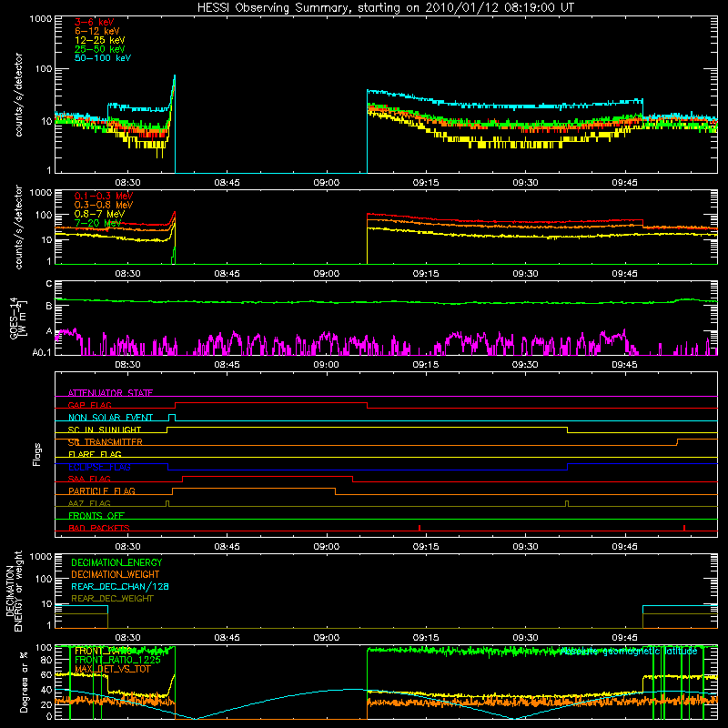728x728 pixels.
Task: Click the top panel's counts/s/detector axis label
Action: tap(18, 95)
